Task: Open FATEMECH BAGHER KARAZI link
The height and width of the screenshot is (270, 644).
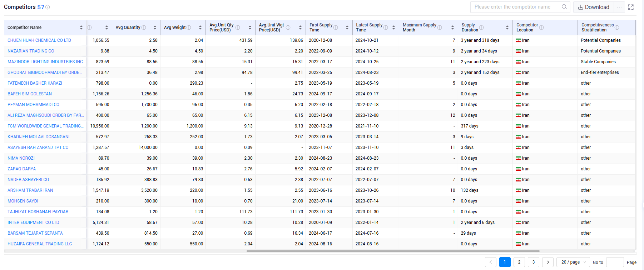Action: [35, 83]
